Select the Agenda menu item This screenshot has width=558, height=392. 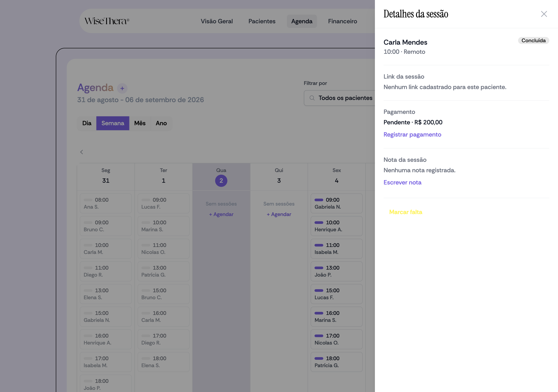[302, 21]
